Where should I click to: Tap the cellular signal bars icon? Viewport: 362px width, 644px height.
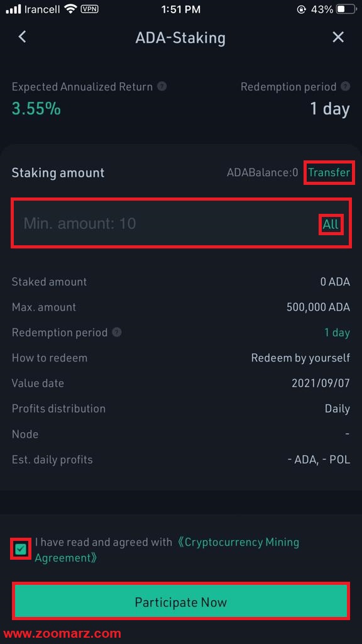tap(13, 9)
